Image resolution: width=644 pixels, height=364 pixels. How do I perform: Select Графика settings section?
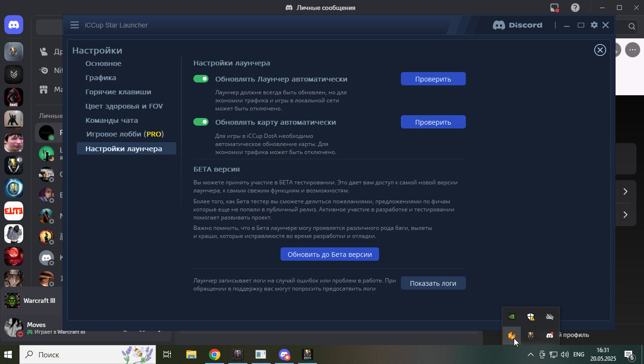click(101, 78)
